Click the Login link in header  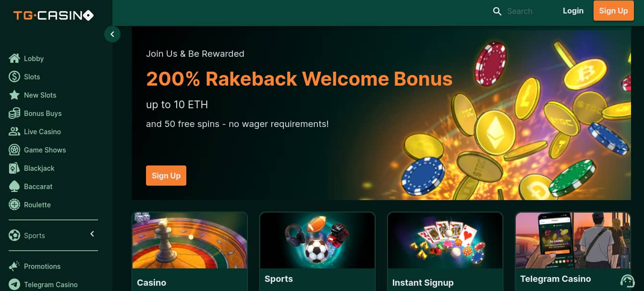(573, 11)
